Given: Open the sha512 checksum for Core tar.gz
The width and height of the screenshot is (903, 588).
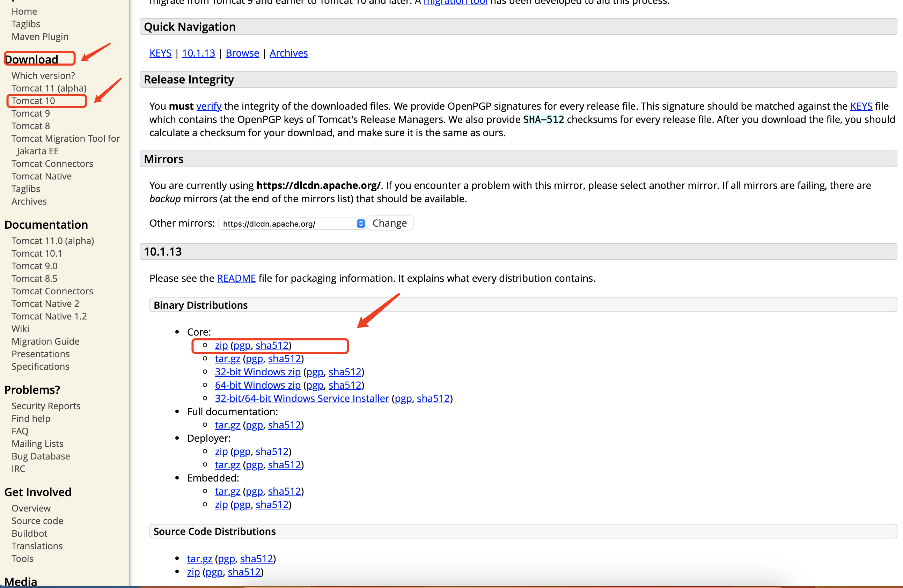Looking at the screenshot, I should 285,359.
